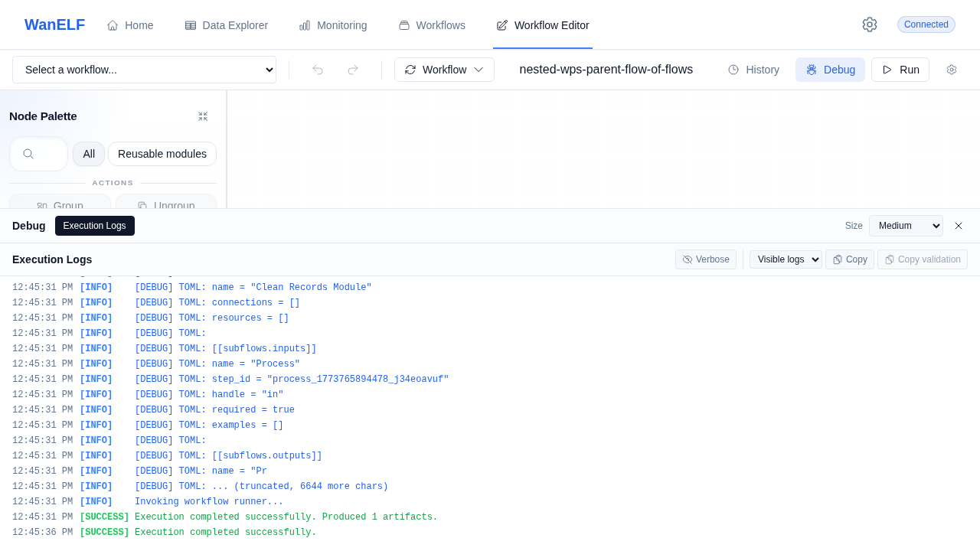Click the Clean Records Module log line
Screen dimensions: 980x551
pos(490,288)
